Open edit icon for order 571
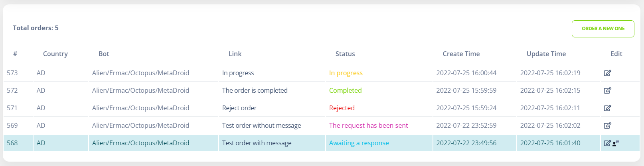This screenshot has height=166, width=644. point(607,108)
